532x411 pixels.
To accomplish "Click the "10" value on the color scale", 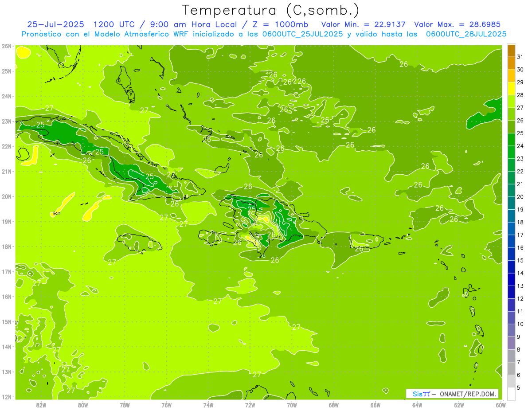I will tap(520, 324).
